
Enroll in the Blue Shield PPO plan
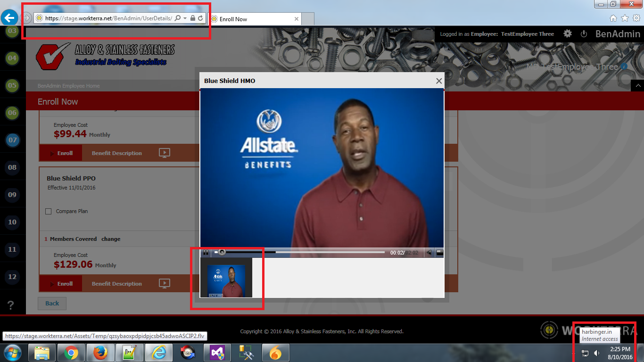61,284
